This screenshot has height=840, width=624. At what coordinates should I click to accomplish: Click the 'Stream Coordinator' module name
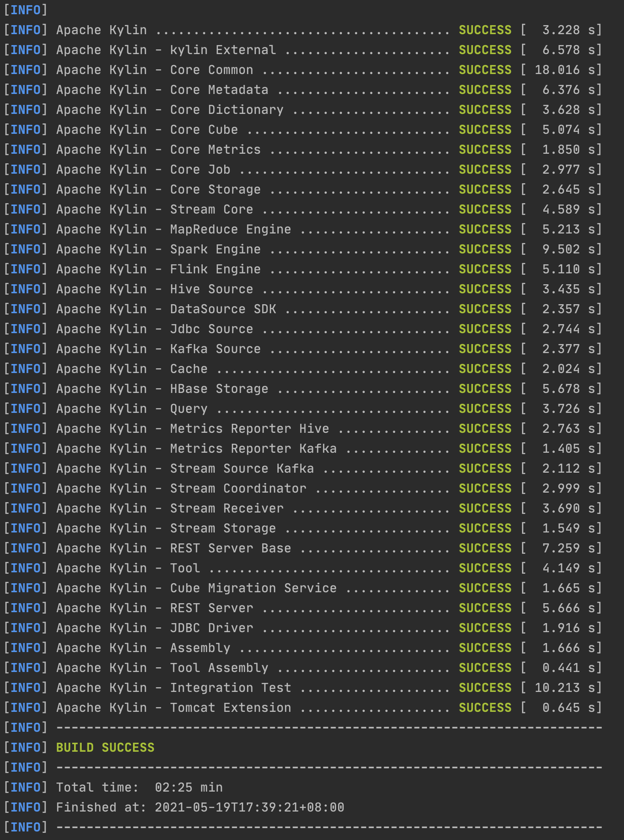pos(238,488)
